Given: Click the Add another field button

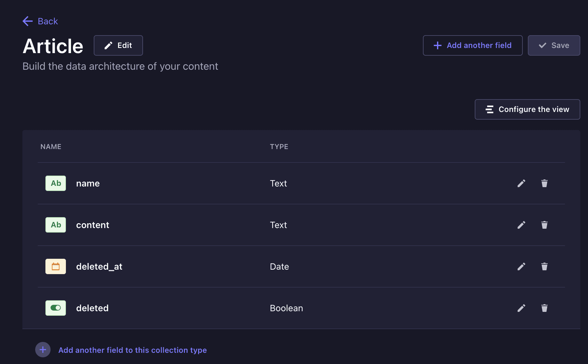Looking at the screenshot, I should coord(473,45).
